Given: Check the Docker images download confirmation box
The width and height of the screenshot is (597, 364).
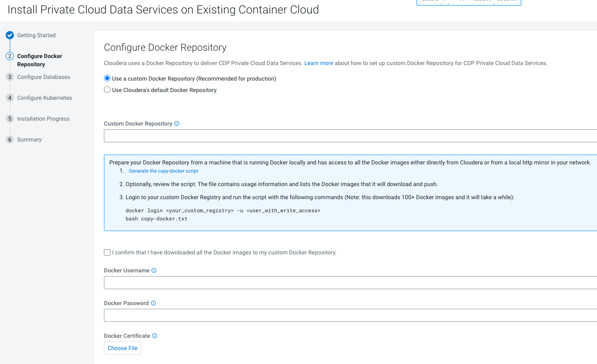Looking at the screenshot, I should tap(107, 252).
